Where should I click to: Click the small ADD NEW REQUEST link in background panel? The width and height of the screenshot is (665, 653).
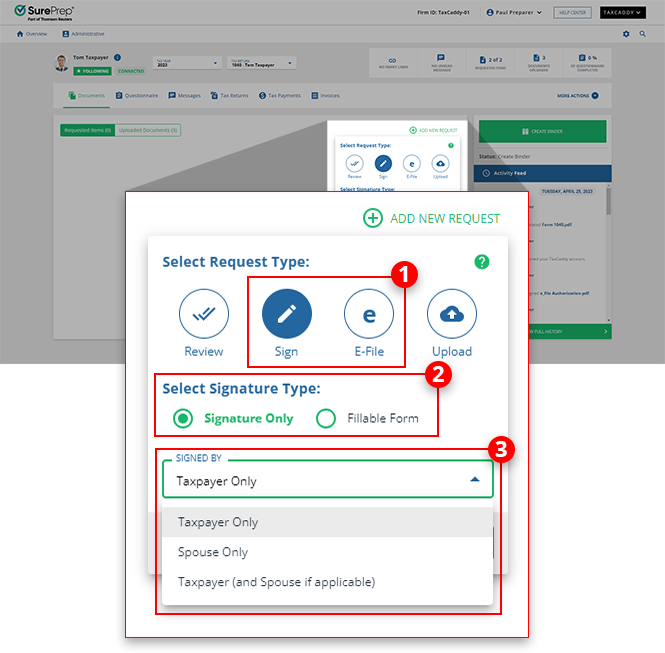(x=433, y=130)
